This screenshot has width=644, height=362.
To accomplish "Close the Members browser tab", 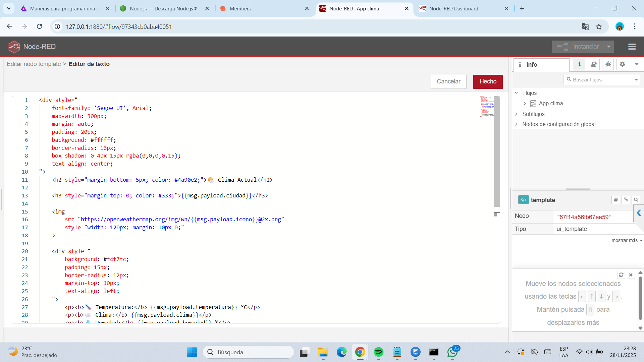I will (307, 9).
